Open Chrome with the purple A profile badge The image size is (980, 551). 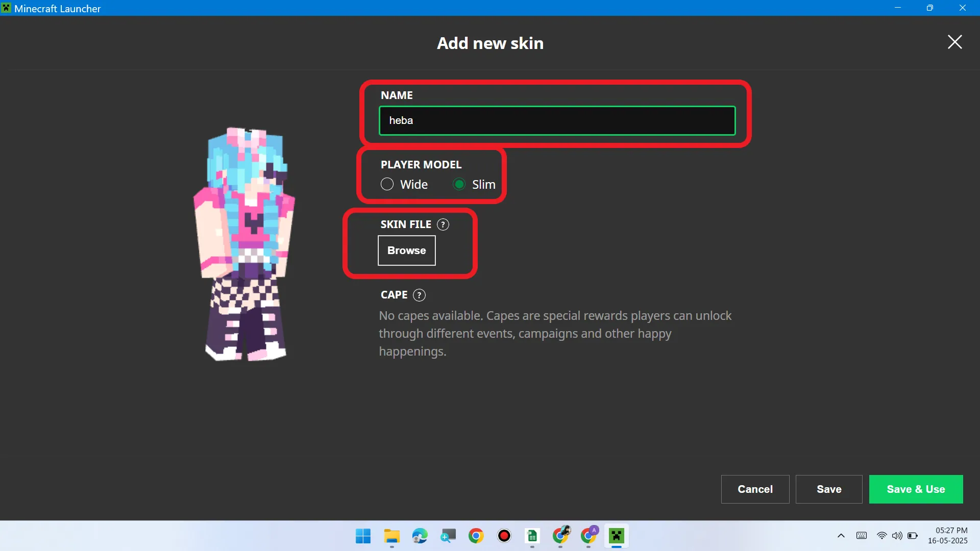point(589,536)
